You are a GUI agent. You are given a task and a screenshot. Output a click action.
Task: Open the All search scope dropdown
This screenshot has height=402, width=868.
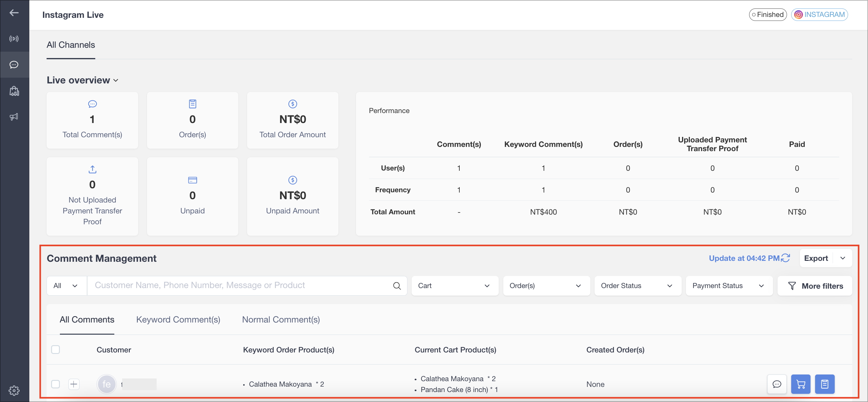pyautogui.click(x=67, y=286)
